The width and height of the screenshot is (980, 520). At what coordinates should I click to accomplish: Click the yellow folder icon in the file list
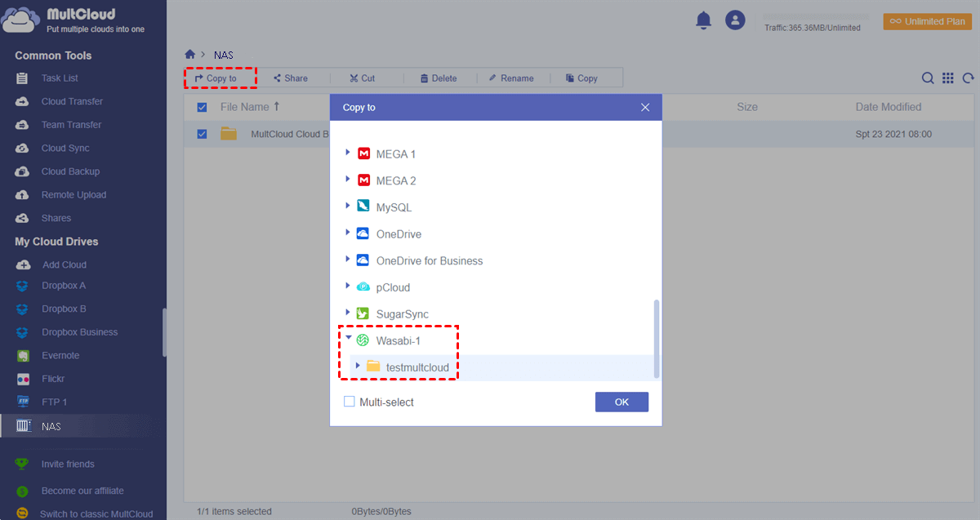[x=229, y=134]
